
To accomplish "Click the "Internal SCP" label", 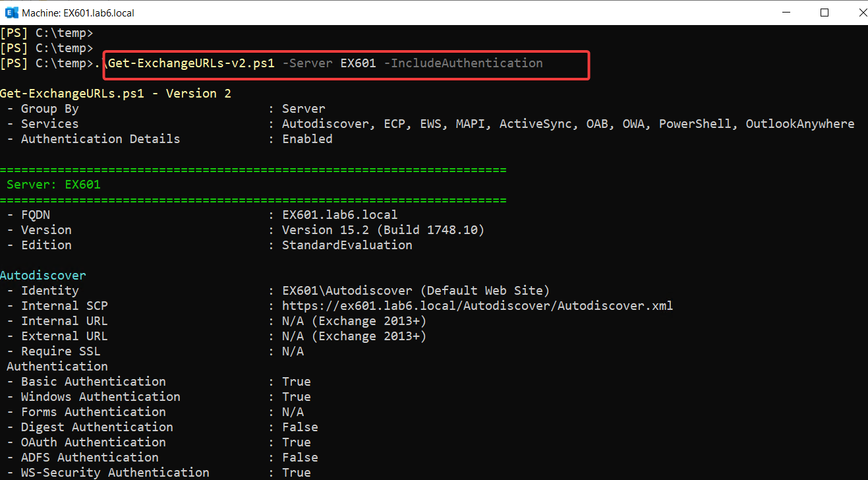I will tap(64, 306).
